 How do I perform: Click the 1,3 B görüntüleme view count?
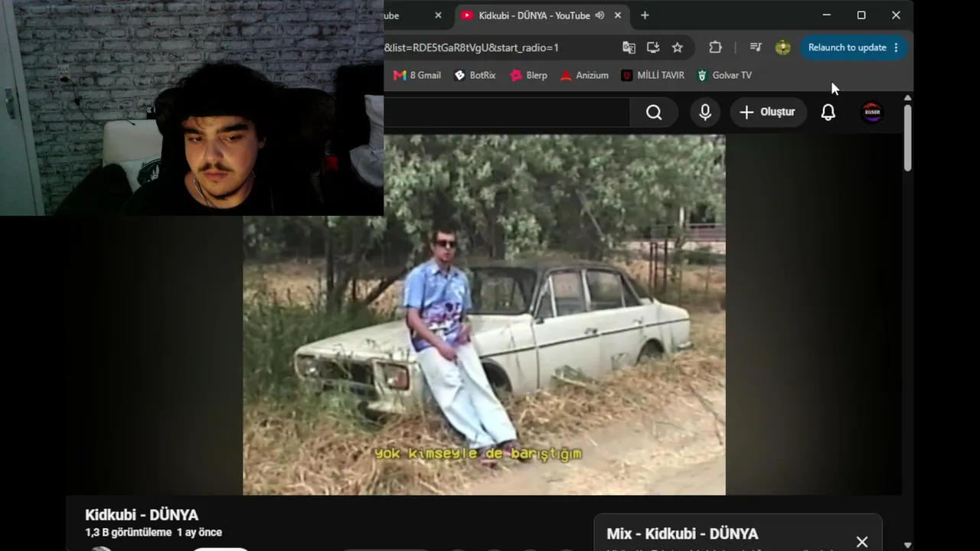tap(128, 533)
